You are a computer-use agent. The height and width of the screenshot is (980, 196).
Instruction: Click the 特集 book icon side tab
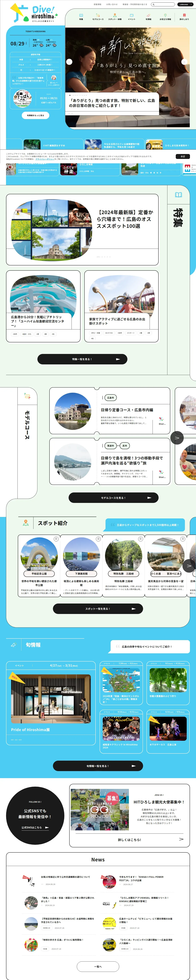179,195
